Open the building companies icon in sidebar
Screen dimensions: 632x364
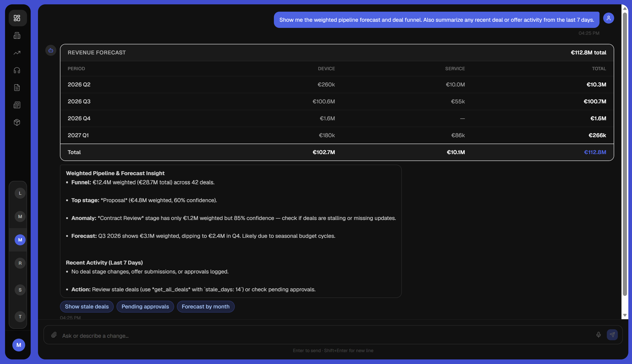17,35
